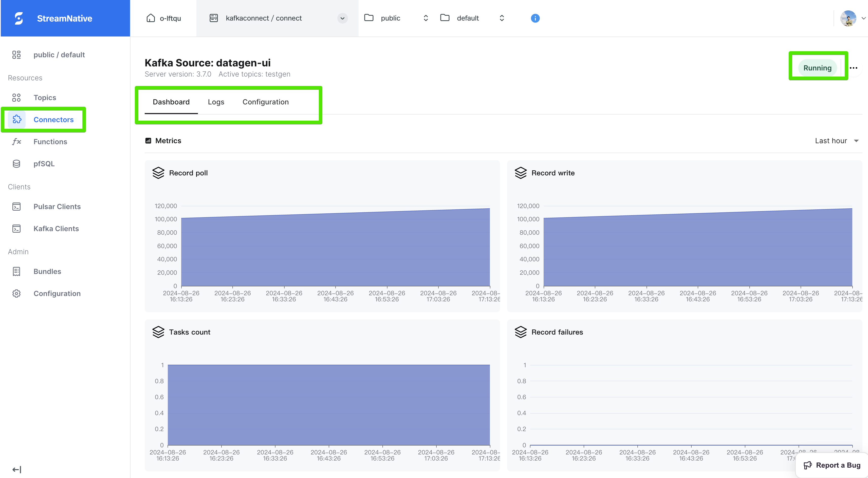Click the blue info icon in the header
The height and width of the screenshot is (478, 868).
(x=535, y=18)
